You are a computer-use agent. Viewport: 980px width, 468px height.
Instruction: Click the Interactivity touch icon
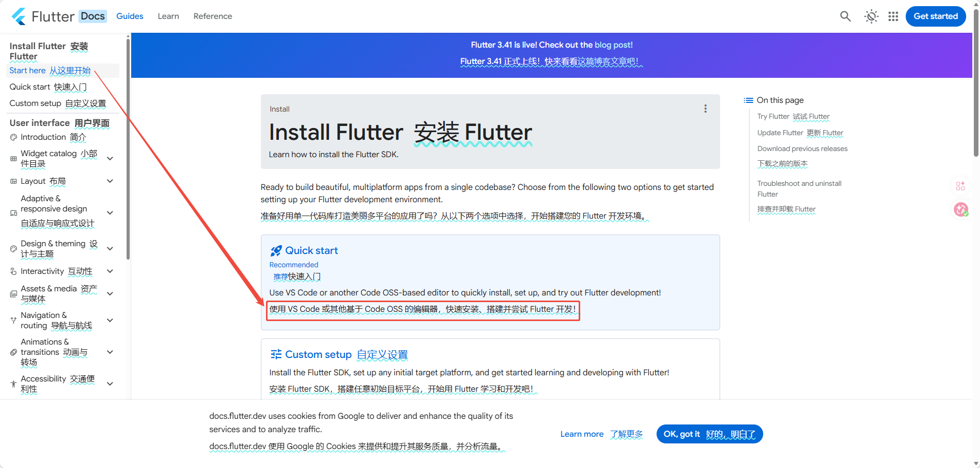click(14, 271)
